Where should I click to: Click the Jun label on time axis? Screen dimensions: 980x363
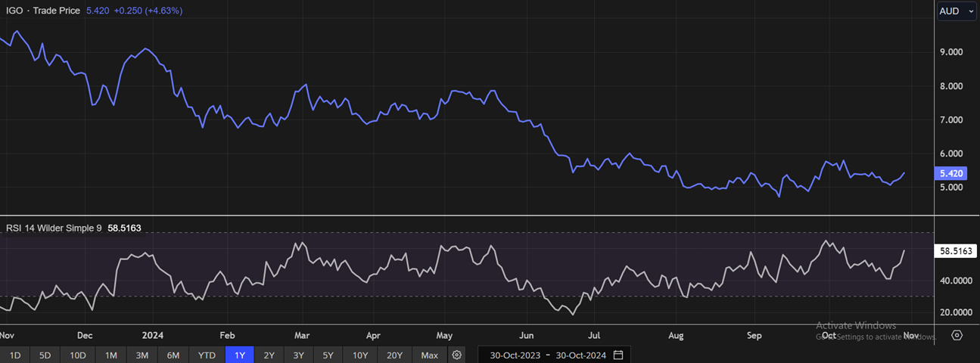pyautogui.click(x=527, y=335)
